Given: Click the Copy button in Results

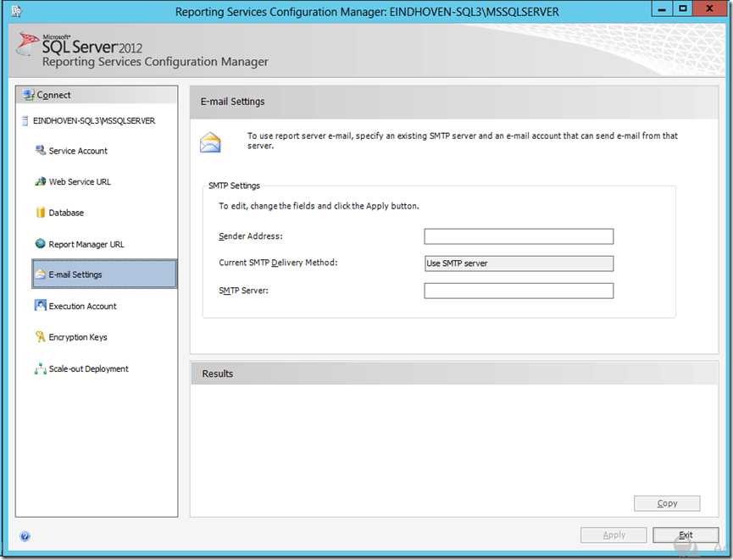Looking at the screenshot, I should [667, 503].
